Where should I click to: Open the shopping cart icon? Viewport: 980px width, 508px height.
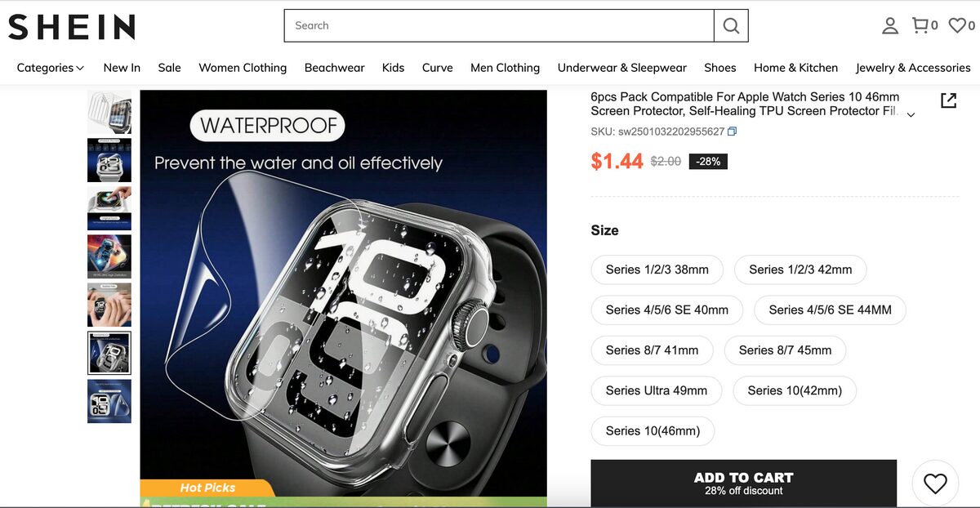point(920,25)
